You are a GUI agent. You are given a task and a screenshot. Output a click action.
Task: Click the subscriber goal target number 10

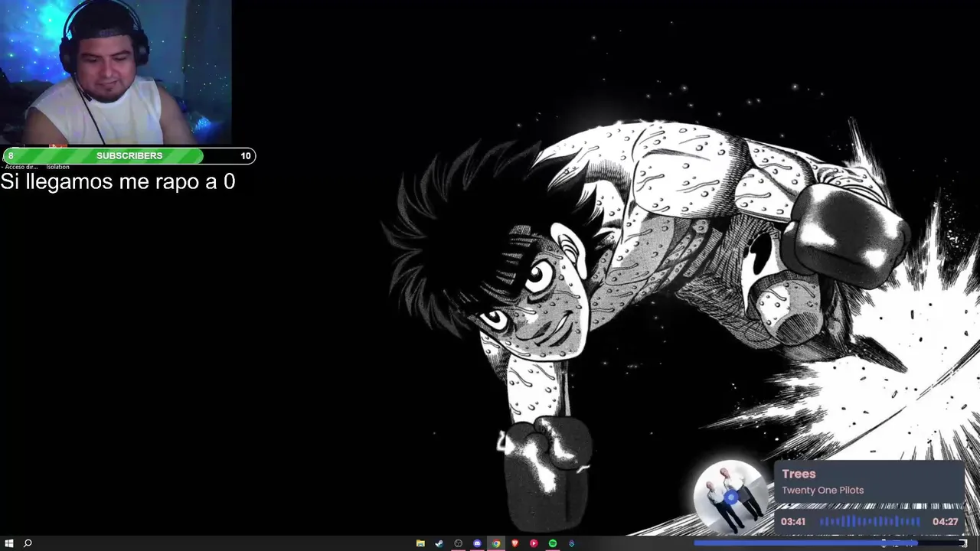(245, 156)
